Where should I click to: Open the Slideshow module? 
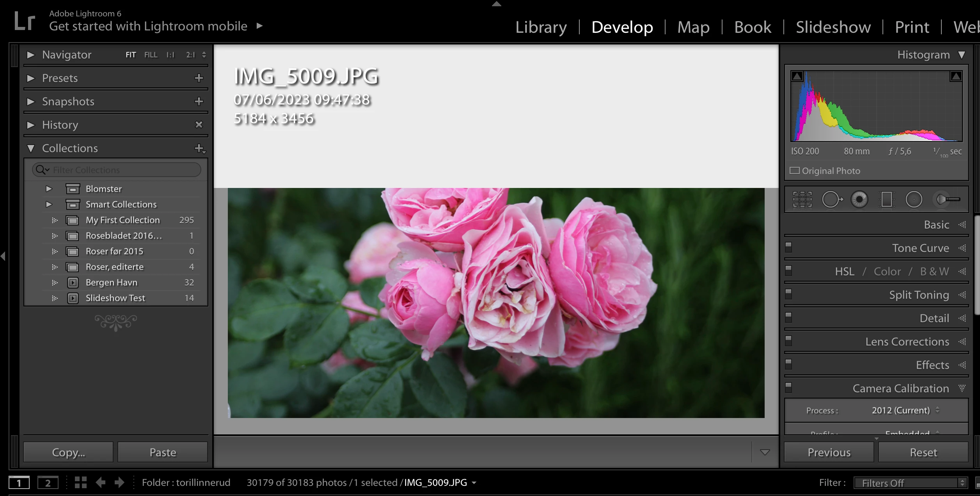pos(833,27)
